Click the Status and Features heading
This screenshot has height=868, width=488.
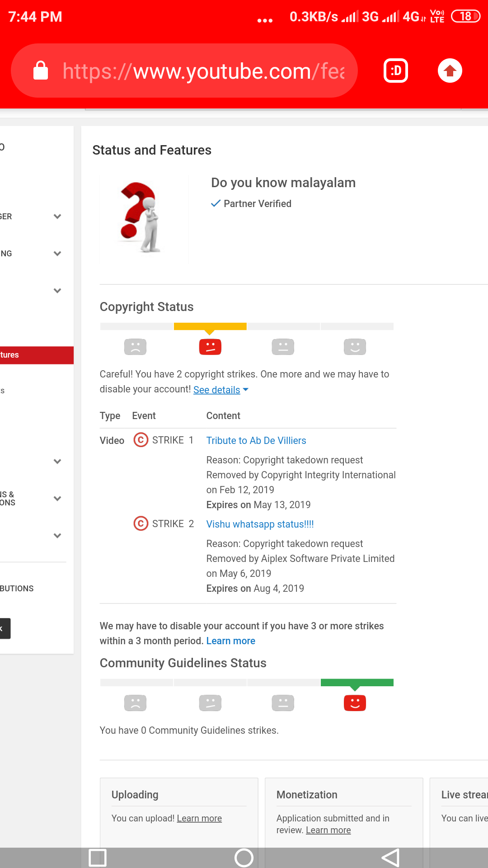pos(152,150)
